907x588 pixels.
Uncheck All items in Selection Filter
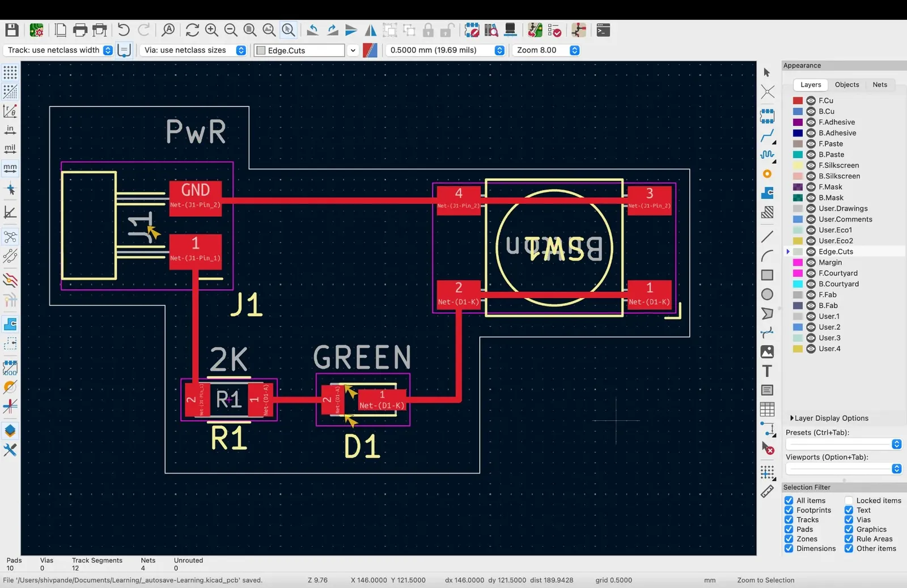point(789,500)
